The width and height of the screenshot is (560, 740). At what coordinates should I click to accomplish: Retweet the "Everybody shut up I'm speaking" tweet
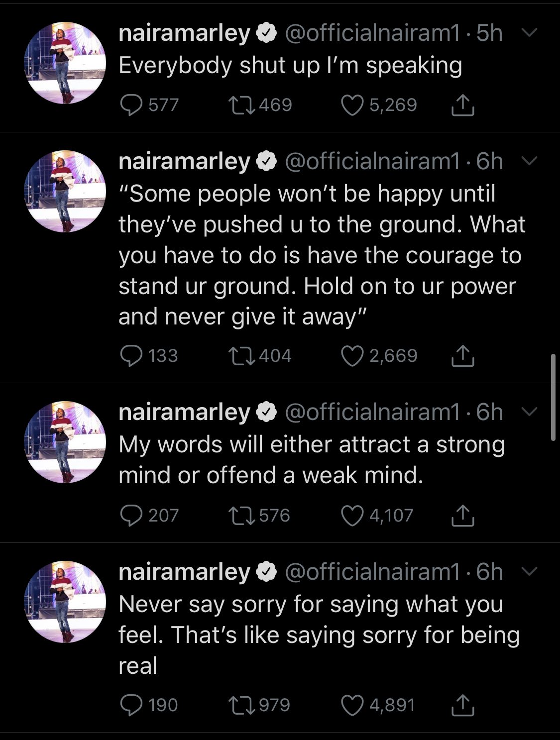[241, 105]
